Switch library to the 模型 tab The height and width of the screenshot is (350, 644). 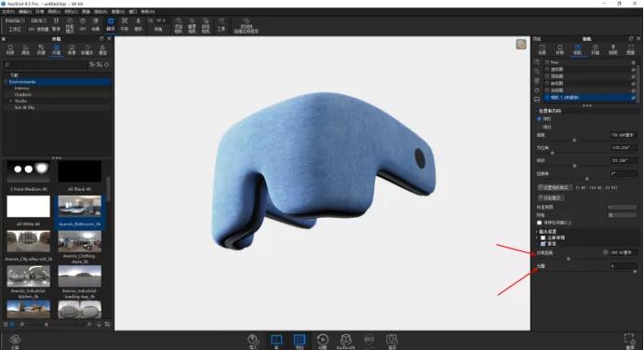(102, 49)
